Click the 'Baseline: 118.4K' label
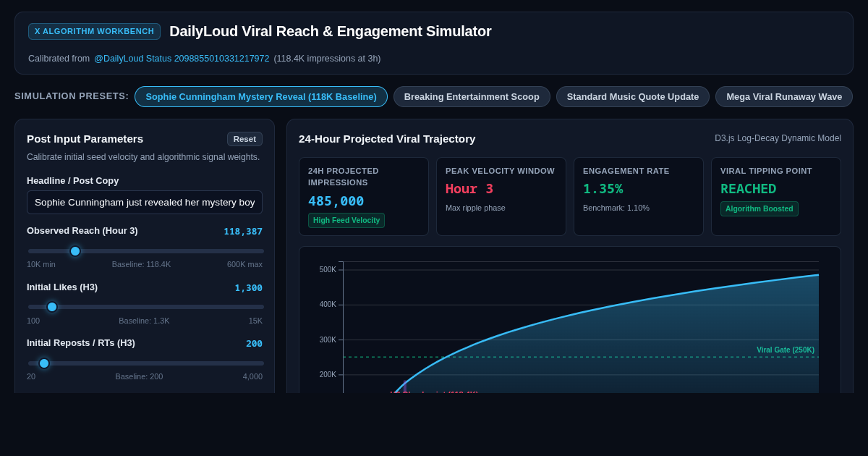The height and width of the screenshot is (456, 868). click(x=142, y=264)
